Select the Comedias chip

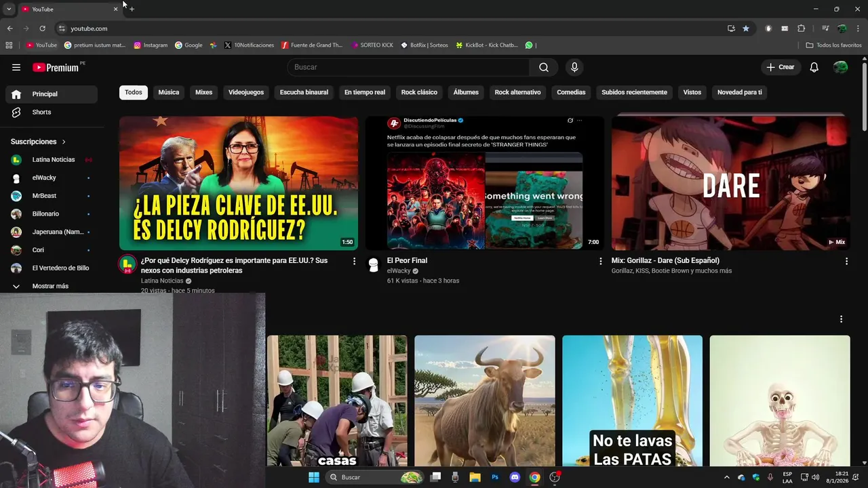(x=571, y=92)
